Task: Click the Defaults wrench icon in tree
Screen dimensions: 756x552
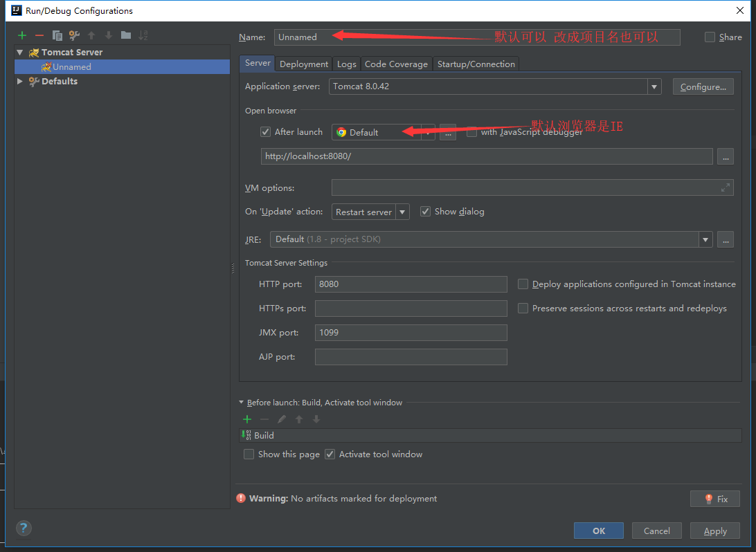Action: [34, 82]
